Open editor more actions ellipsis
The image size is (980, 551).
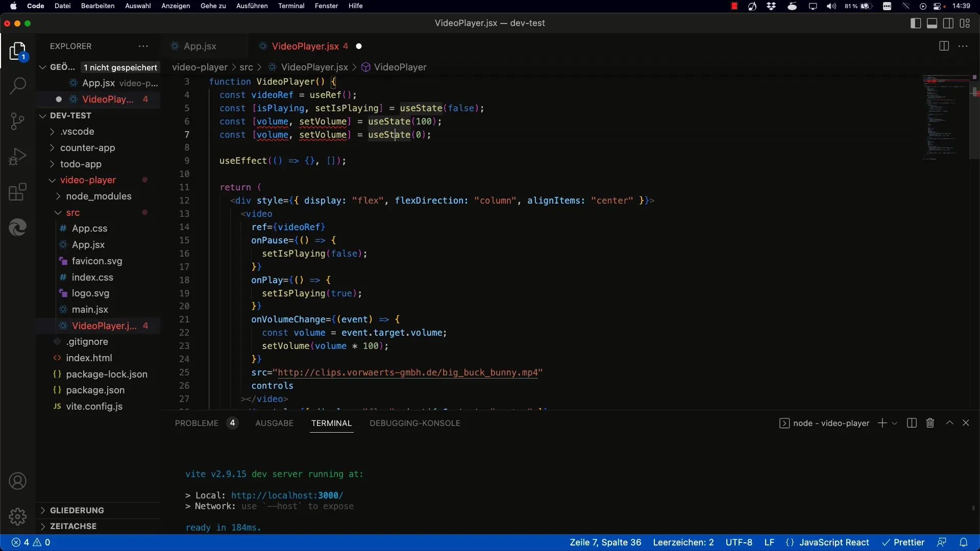963,46
